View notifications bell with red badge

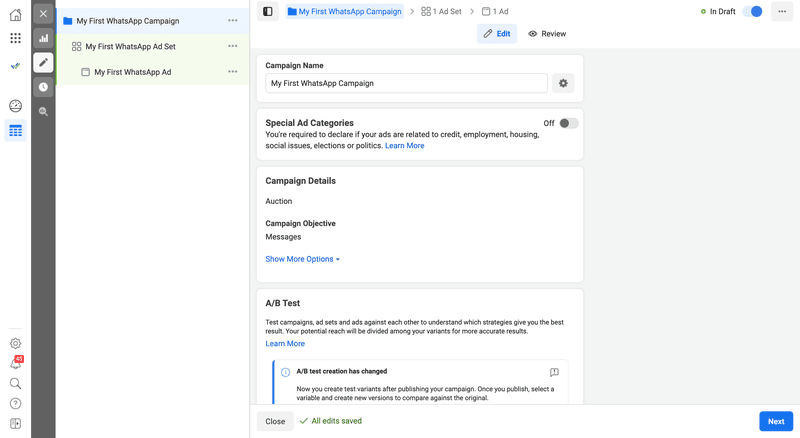pyautogui.click(x=15, y=363)
